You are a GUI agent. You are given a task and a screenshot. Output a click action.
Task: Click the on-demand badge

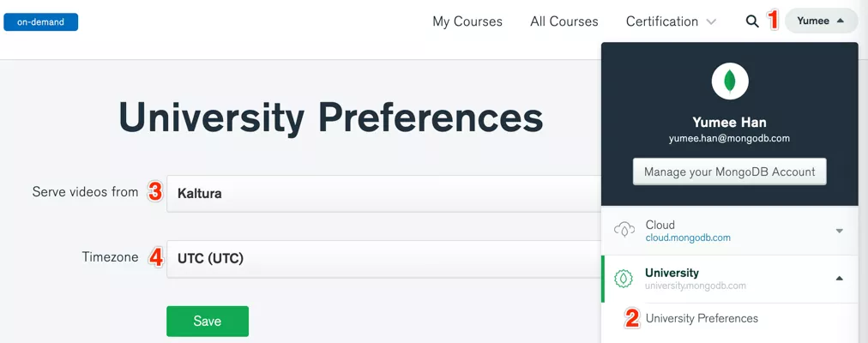coord(40,21)
